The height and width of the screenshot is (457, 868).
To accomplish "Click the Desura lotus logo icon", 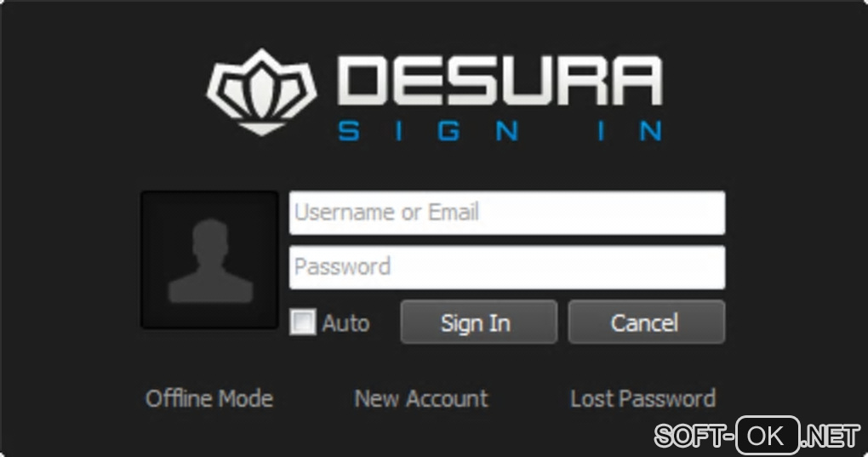I will click(261, 92).
